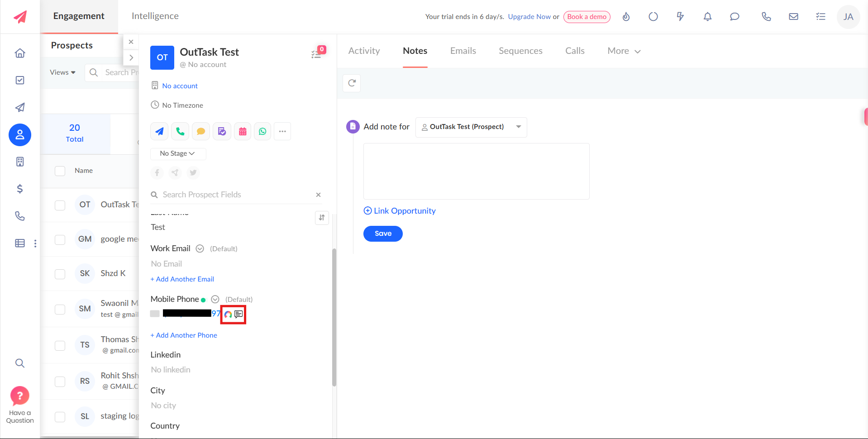Send SMS with yellow chat bubble icon

click(201, 131)
